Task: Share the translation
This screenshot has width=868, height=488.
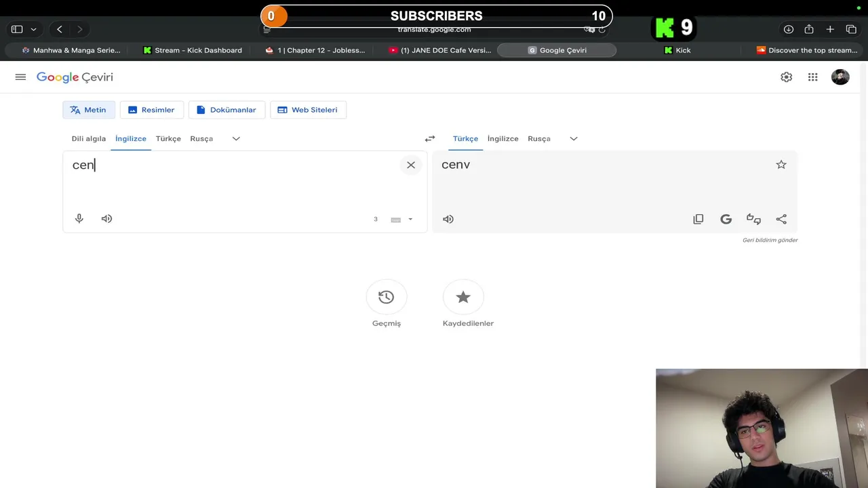Action: tap(781, 219)
